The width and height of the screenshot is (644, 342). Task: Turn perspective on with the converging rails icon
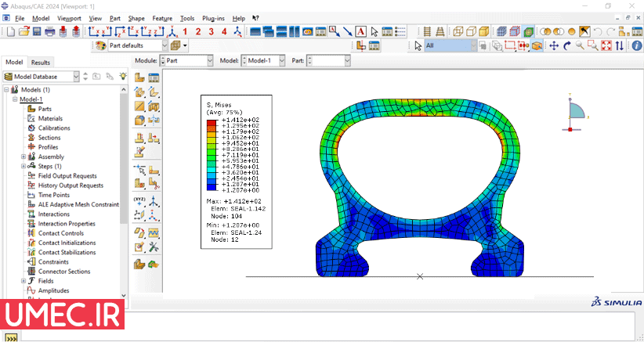click(x=440, y=31)
